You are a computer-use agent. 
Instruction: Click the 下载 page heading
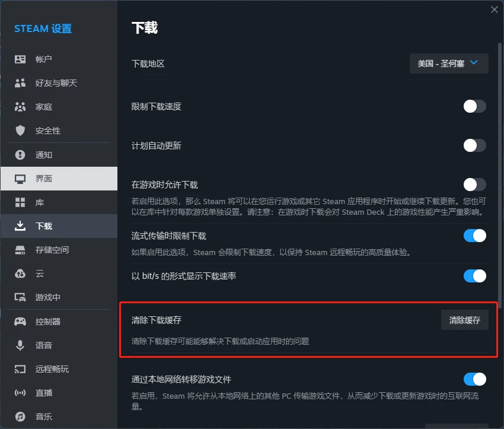tap(145, 28)
